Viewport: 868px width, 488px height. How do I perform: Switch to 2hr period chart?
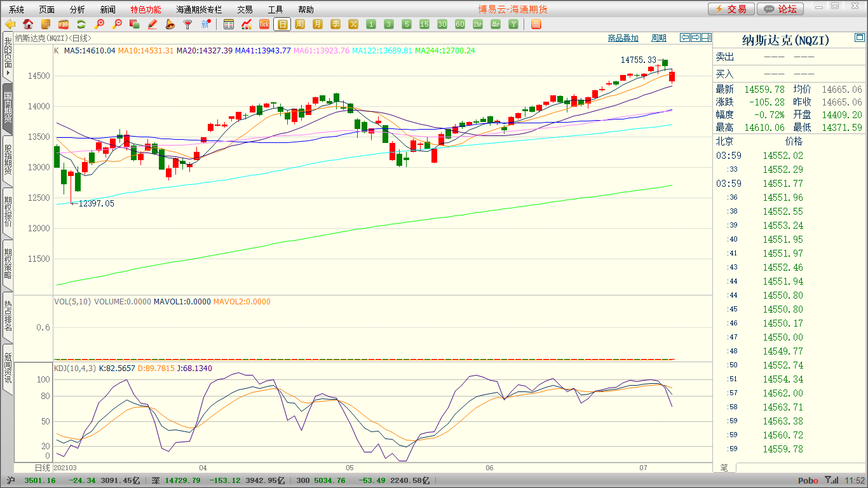(478, 24)
